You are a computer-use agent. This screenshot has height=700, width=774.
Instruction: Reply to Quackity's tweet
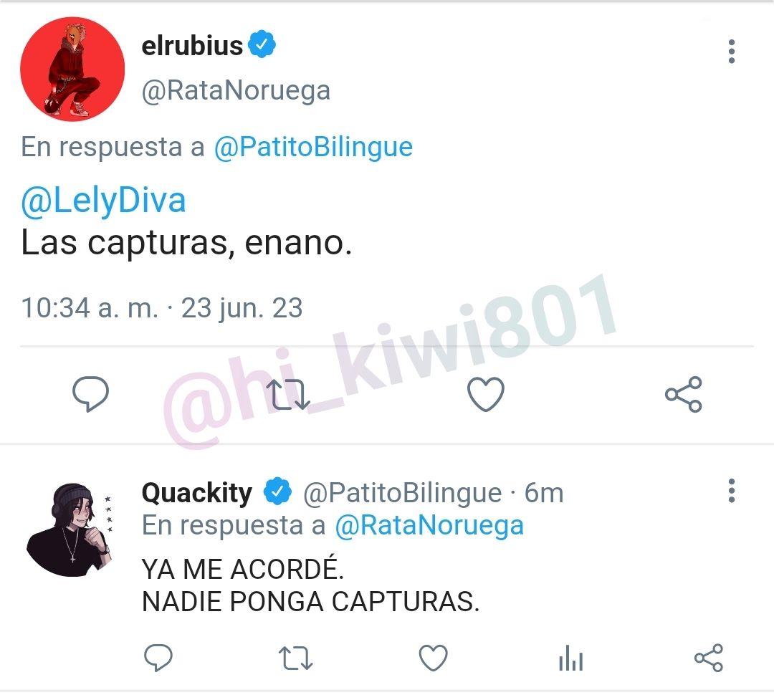tap(158, 658)
